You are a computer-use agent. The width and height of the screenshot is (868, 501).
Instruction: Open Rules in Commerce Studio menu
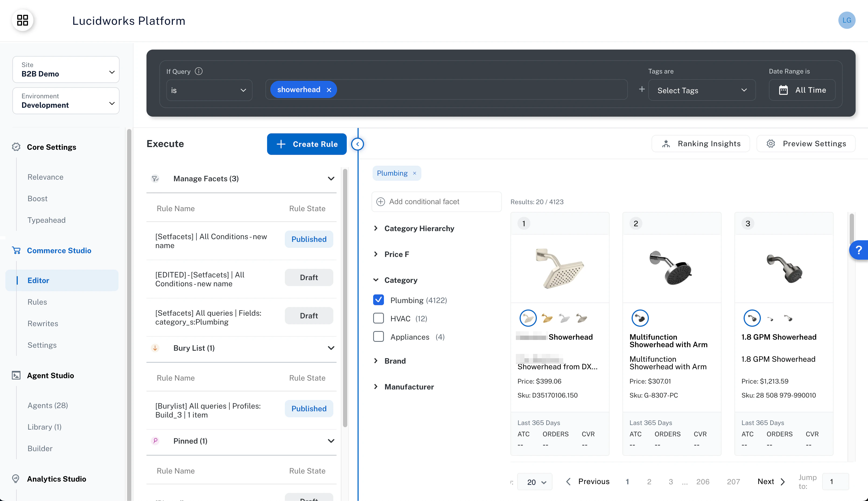(x=37, y=302)
